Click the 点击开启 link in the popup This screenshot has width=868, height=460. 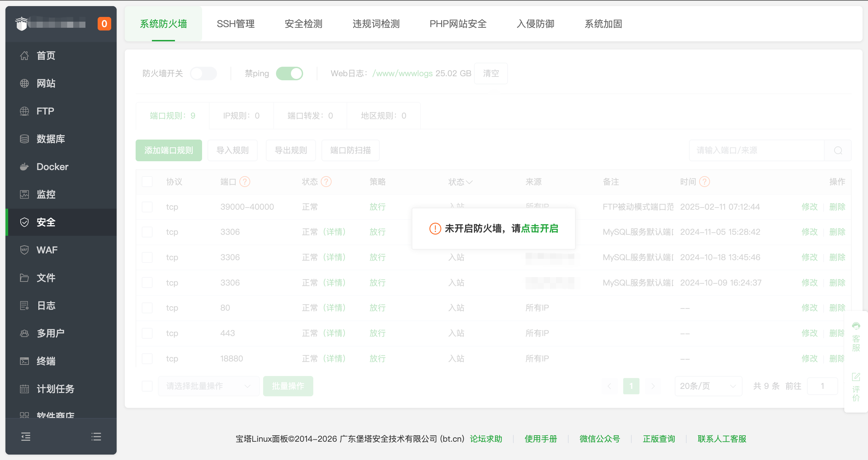click(x=540, y=229)
